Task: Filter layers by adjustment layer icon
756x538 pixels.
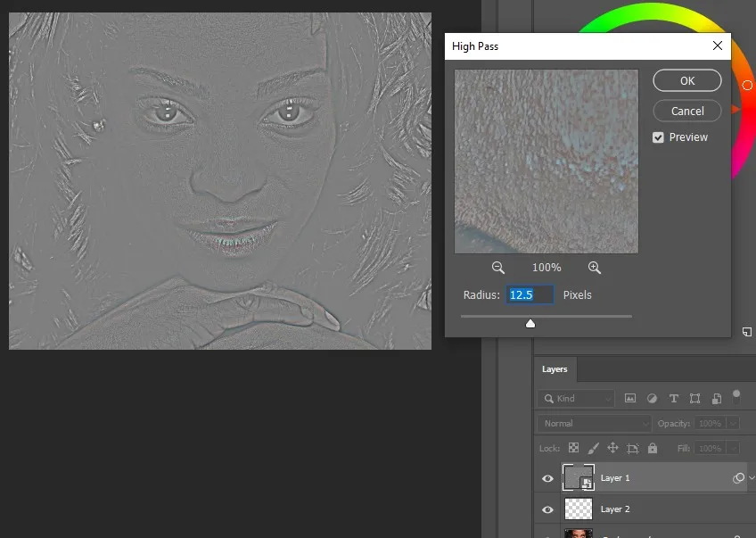Action: point(652,398)
